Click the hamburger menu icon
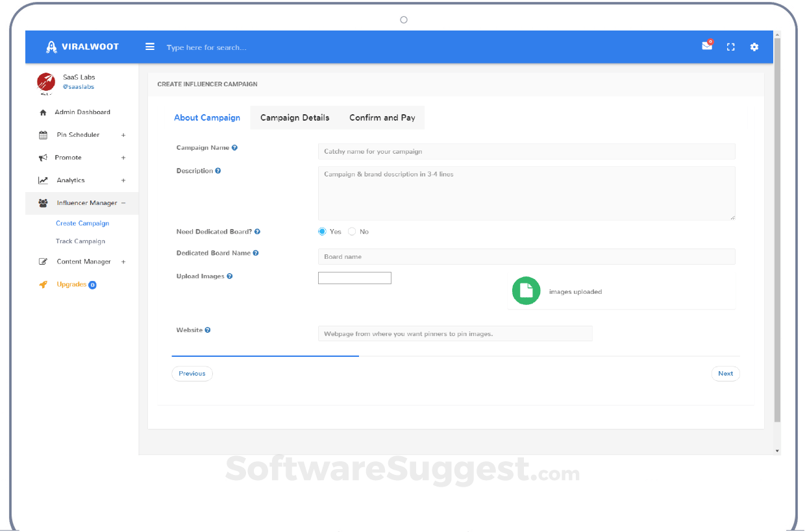The width and height of the screenshot is (805, 532). pyautogui.click(x=150, y=47)
